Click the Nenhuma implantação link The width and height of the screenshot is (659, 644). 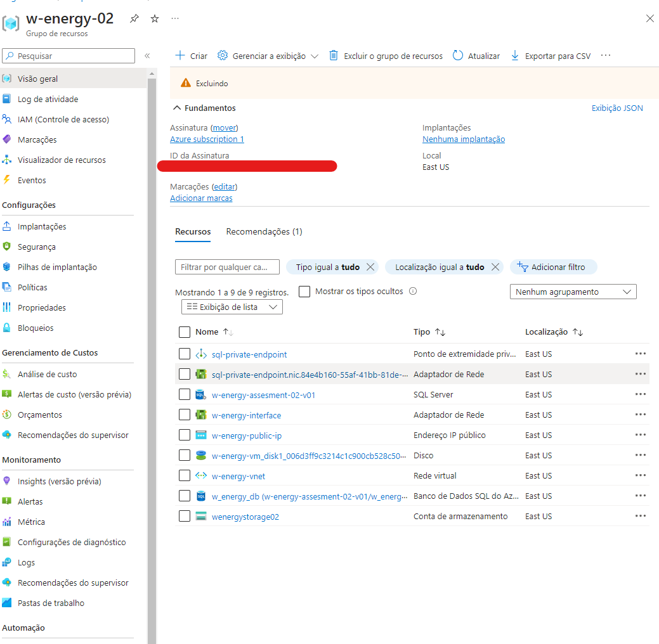[x=464, y=139]
